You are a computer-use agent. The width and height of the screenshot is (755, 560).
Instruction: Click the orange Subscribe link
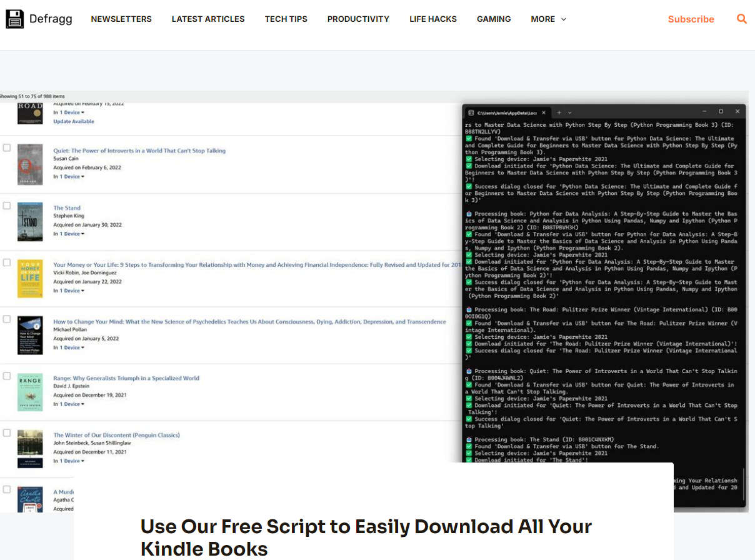click(x=691, y=19)
